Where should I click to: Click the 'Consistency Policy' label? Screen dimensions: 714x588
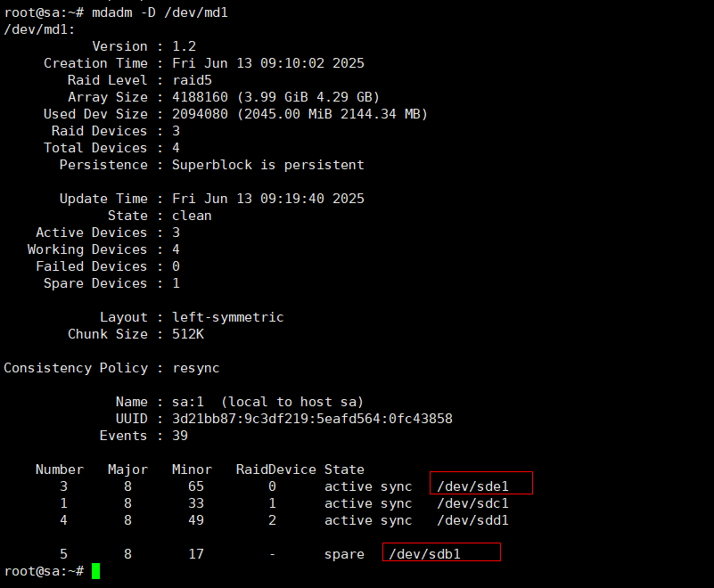76,368
